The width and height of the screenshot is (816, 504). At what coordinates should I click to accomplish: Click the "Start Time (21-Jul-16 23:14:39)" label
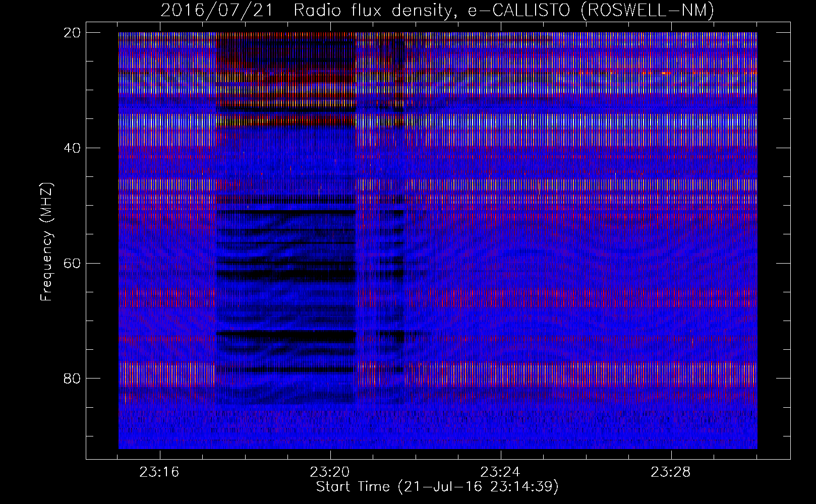pos(437,487)
